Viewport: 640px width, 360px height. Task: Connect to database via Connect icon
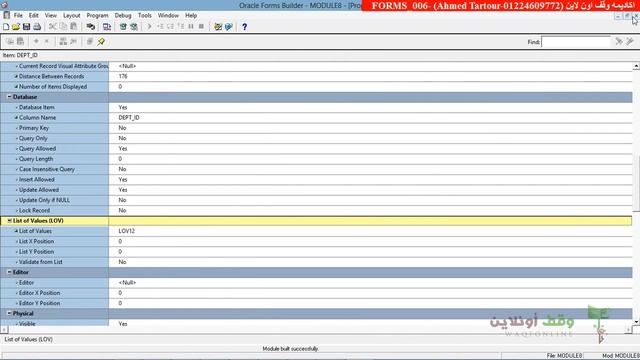click(x=91, y=27)
